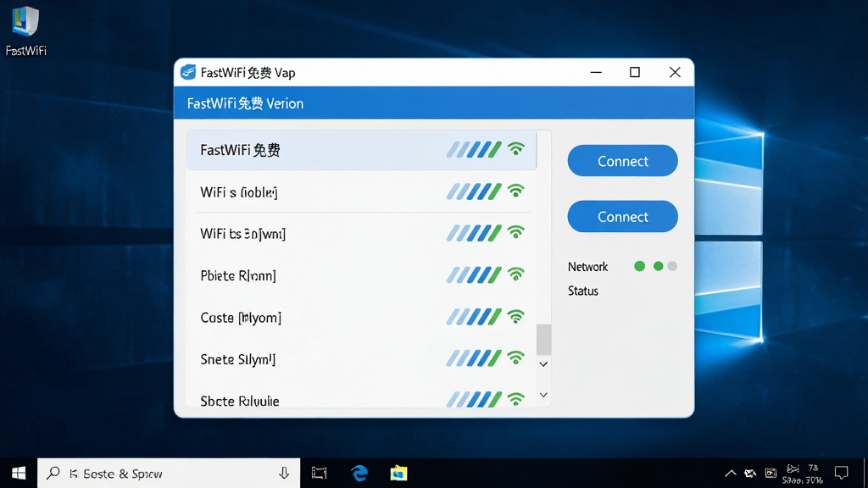Open the notification action center icon

click(x=842, y=473)
